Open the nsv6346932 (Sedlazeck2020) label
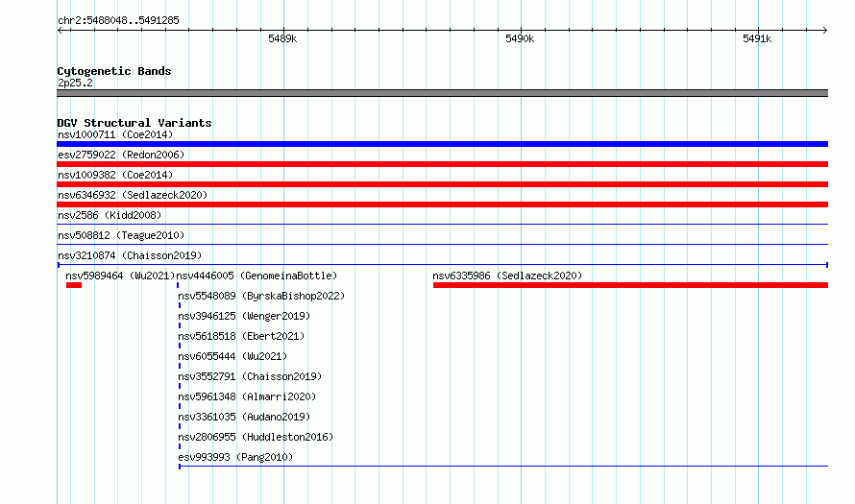This screenshot has width=855, height=504. coord(133,195)
